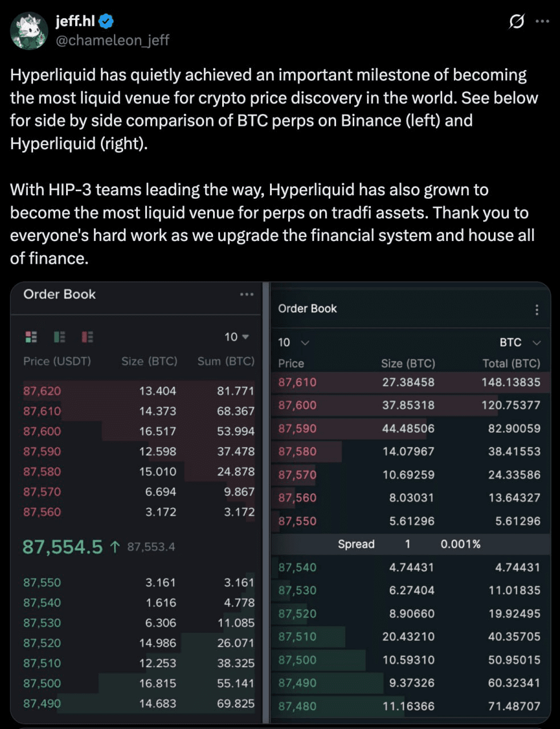The width and height of the screenshot is (560, 729).
Task: Open the @chameleon_jeff handle link
Action: click(x=112, y=40)
